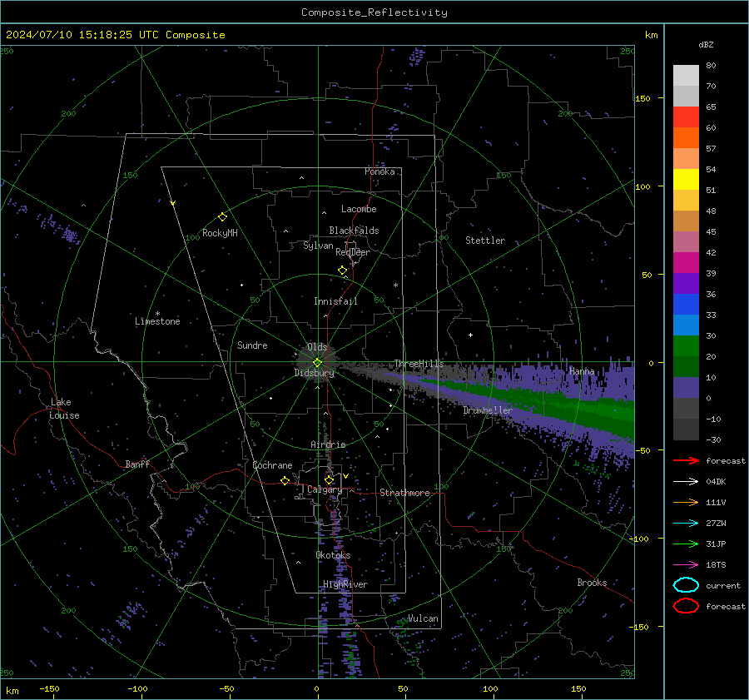Click the Blackfalds city label

pos(354,231)
